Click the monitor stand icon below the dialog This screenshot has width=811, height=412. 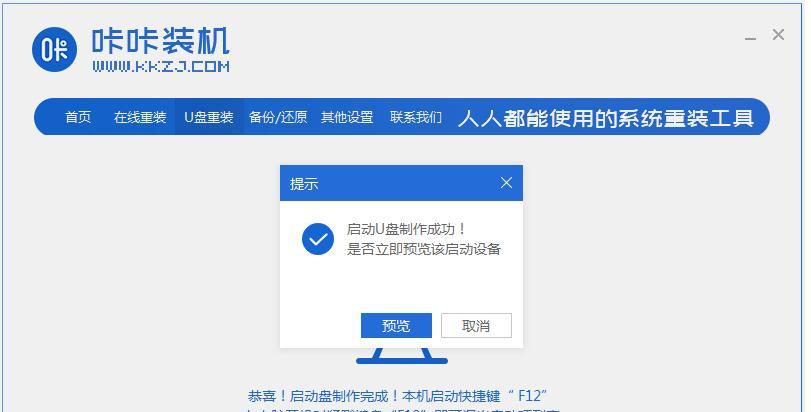[402, 356]
